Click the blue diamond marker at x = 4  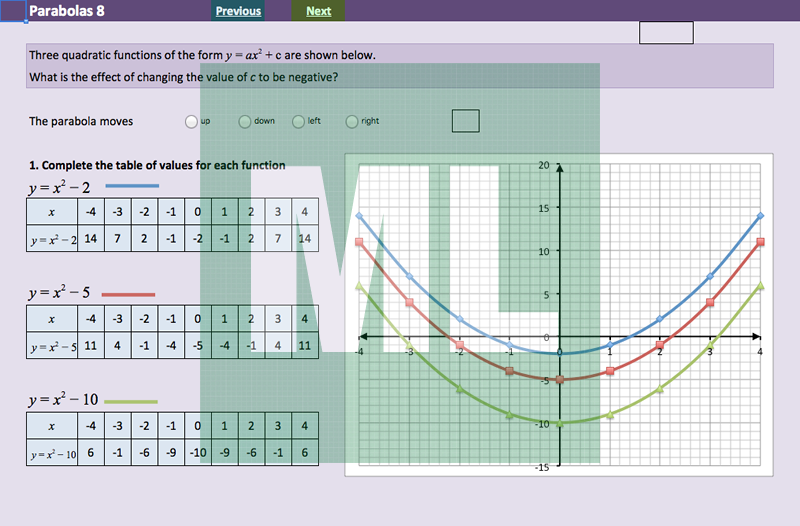pos(761,216)
